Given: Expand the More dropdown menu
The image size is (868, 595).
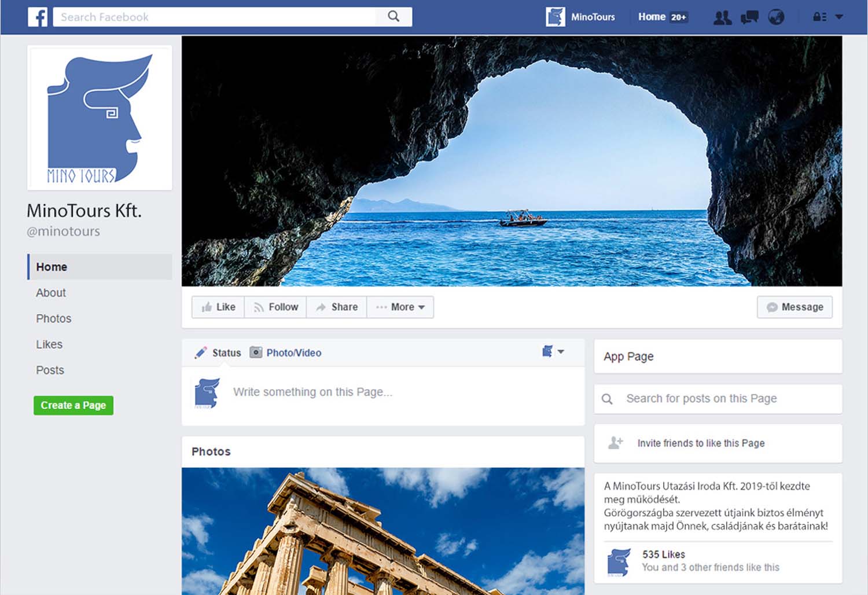Looking at the screenshot, I should (400, 307).
